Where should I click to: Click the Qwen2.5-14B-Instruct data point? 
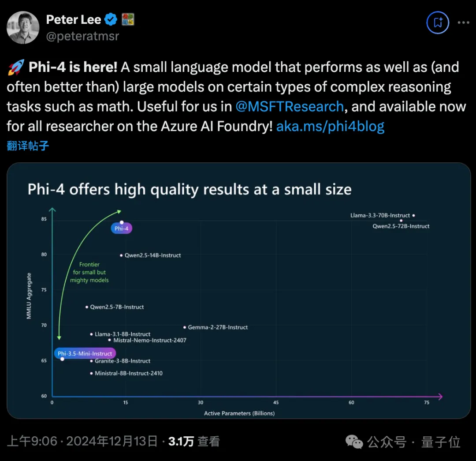click(121, 255)
